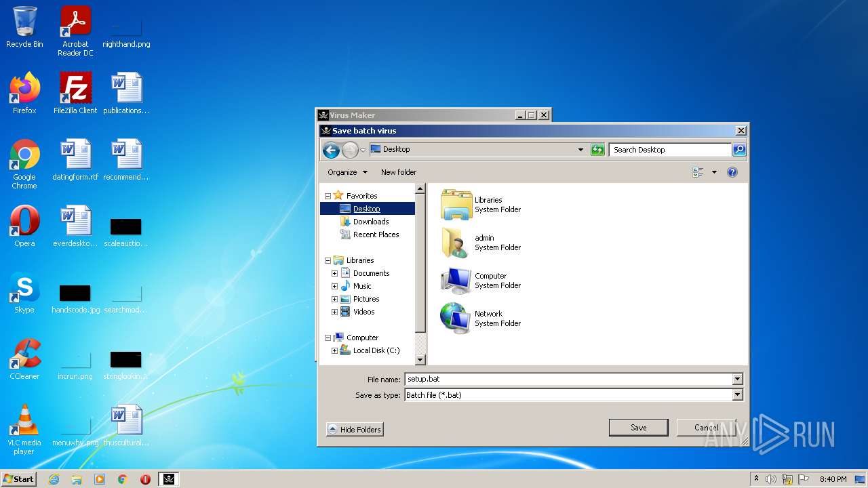Click navigation pane scroll down arrow
This screenshot has width=868, height=488.
pos(420,360)
